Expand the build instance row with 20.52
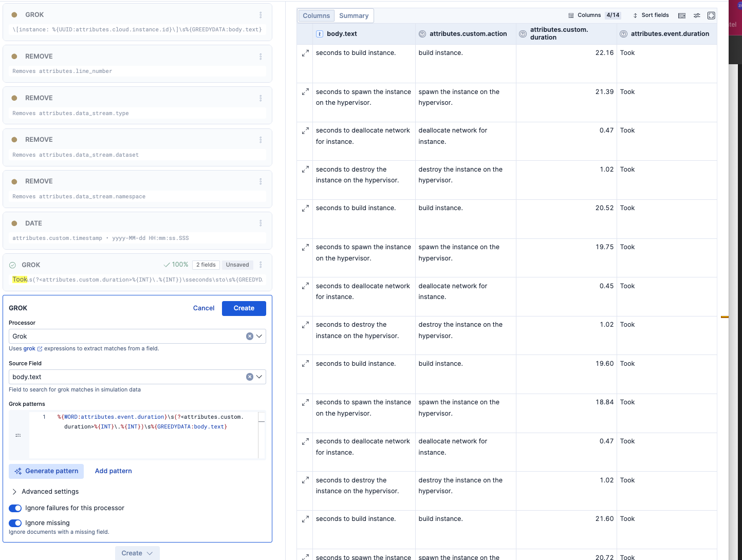The image size is (742, 560). pyautogui.click(x=305, y=208)
